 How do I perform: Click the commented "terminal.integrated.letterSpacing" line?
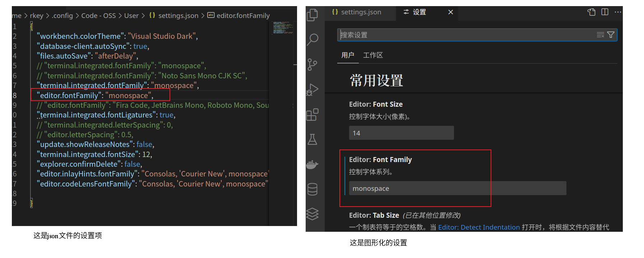(x=105, y=125)
